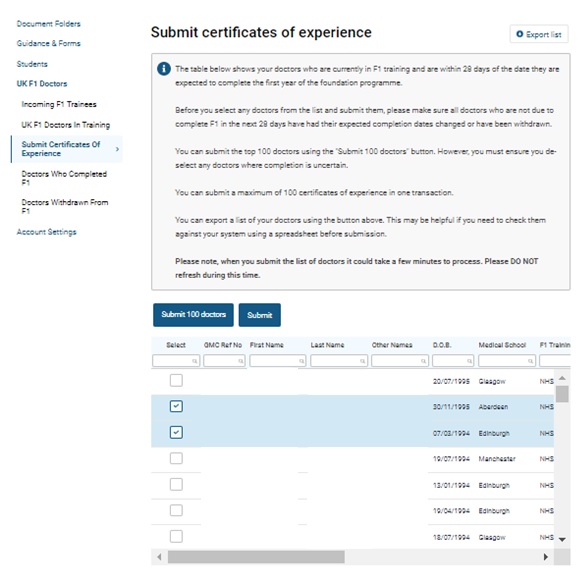The image size is (588, 585).
Task: Click the Export list button
Action: 539,34
